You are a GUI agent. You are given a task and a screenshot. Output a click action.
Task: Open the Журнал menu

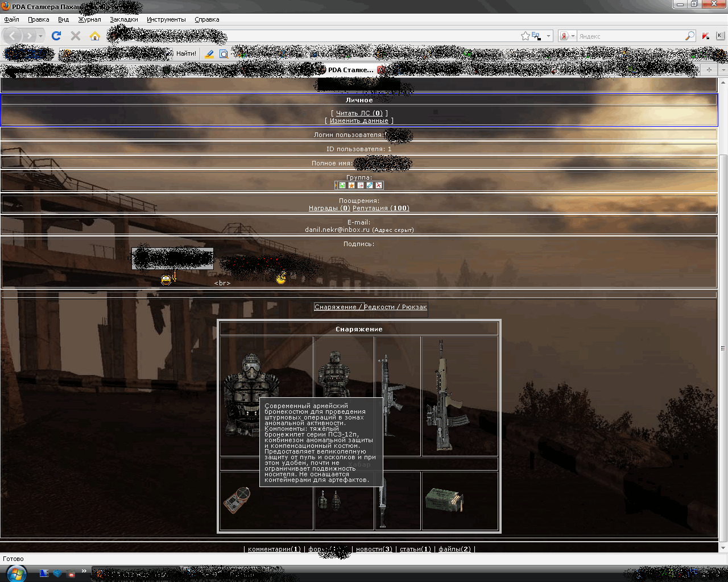pyautogui.click(x=89, y=19)
